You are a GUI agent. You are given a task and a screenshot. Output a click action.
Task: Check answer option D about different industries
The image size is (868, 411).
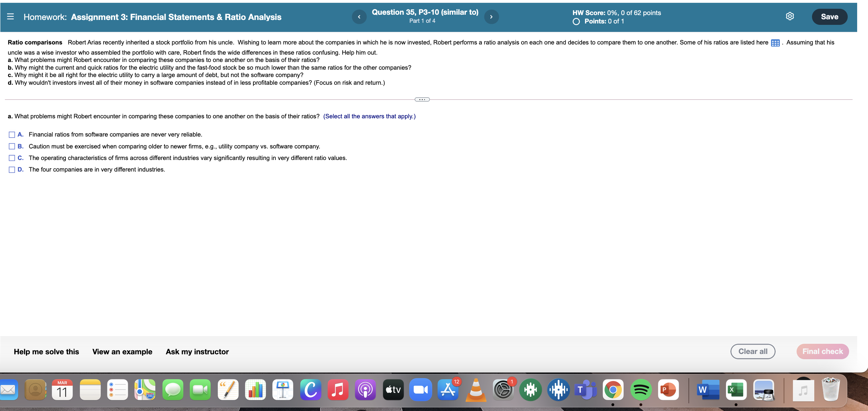coord(12,169)
